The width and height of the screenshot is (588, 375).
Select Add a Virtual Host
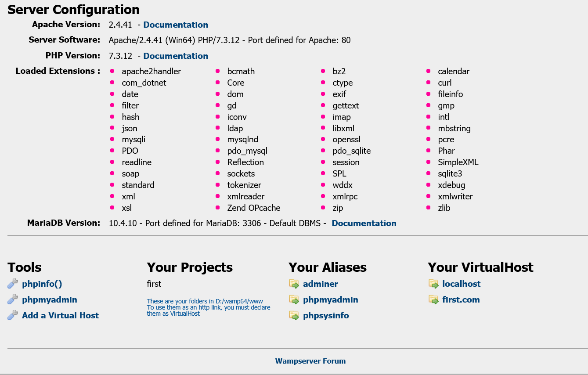click(x=60, y=315)
